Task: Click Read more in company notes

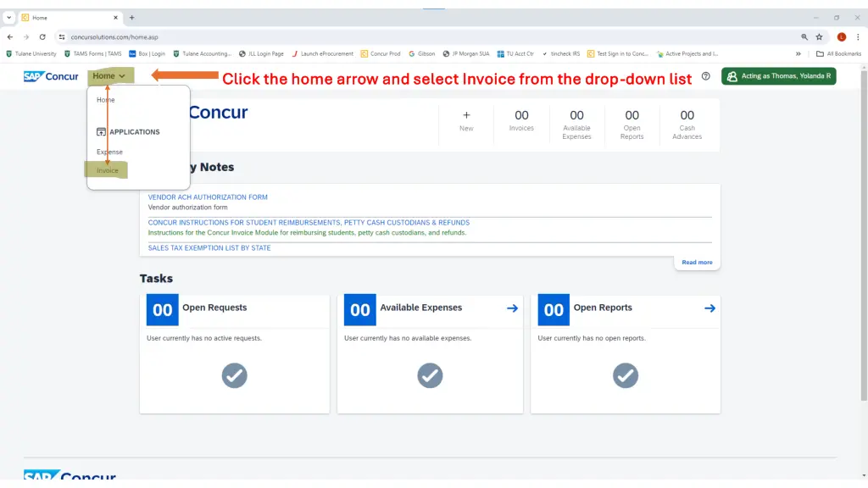Action: point(697,263)
